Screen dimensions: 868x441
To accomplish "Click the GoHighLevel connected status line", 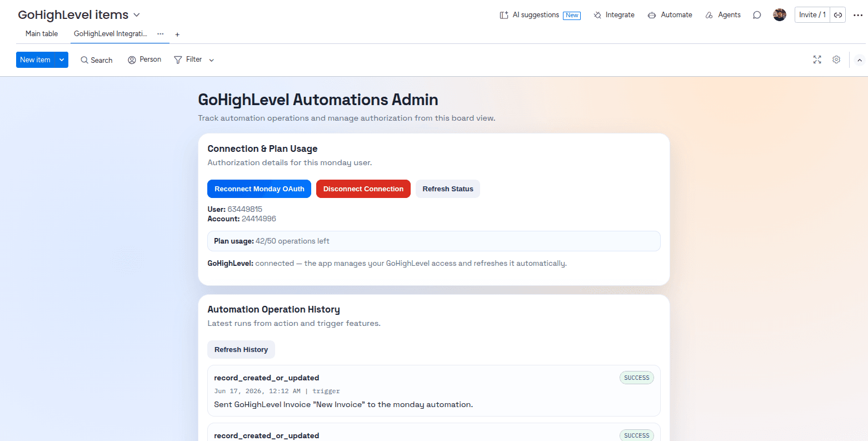I will pyautogui.click(x=387, y=264).
